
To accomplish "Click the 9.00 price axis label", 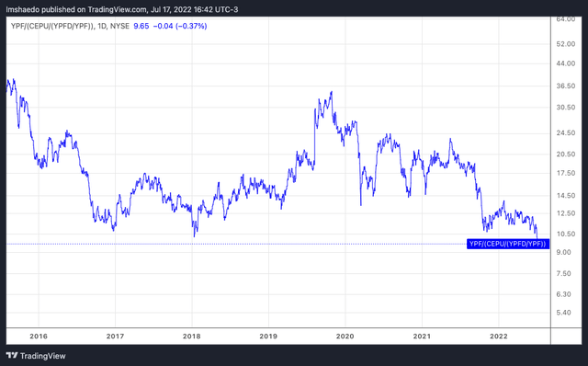I will (563, 252).
